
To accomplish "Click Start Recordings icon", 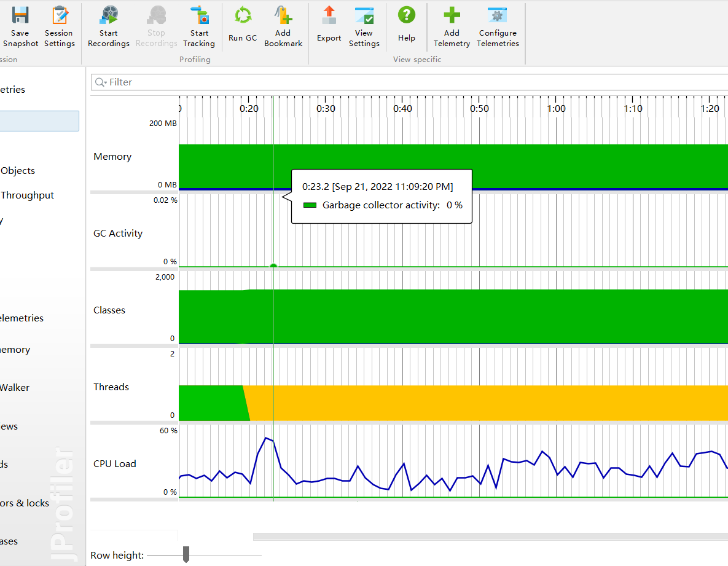I will tap(109, 16).
